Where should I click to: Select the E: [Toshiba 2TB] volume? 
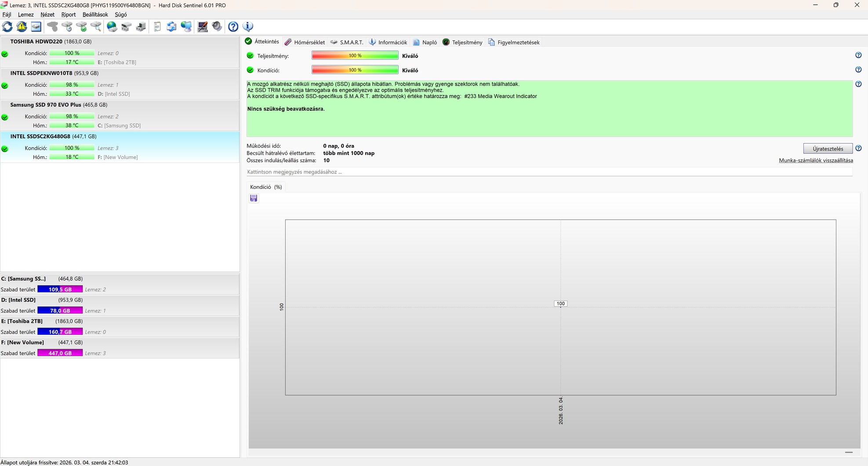pos(120,326)
